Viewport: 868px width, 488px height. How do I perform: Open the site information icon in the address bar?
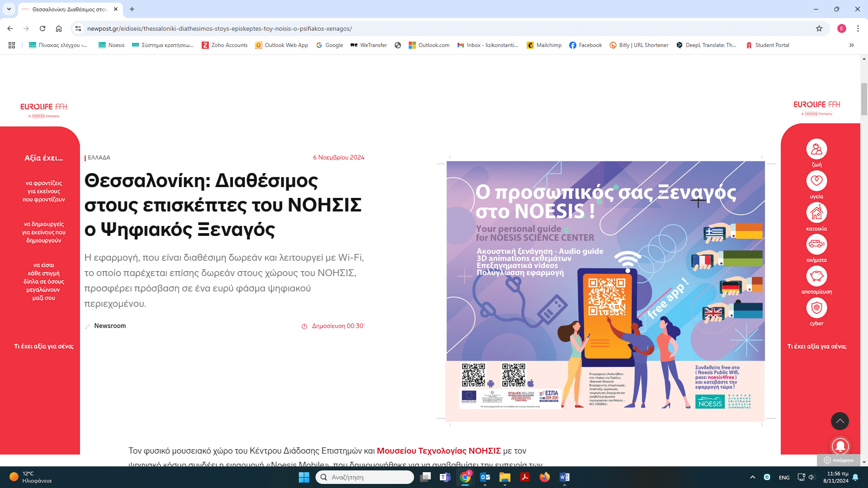pyautogui.click(x=78, y=28)
